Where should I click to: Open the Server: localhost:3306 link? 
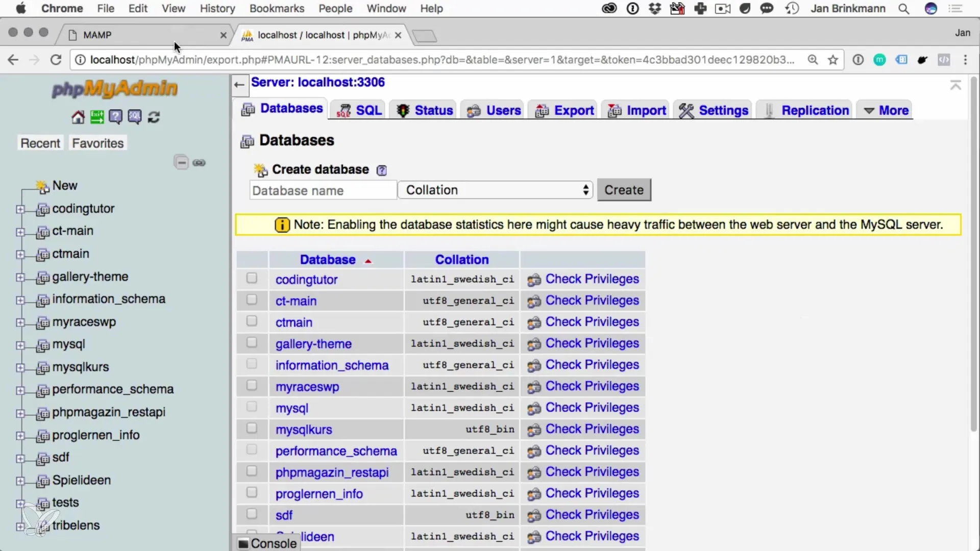318,82
